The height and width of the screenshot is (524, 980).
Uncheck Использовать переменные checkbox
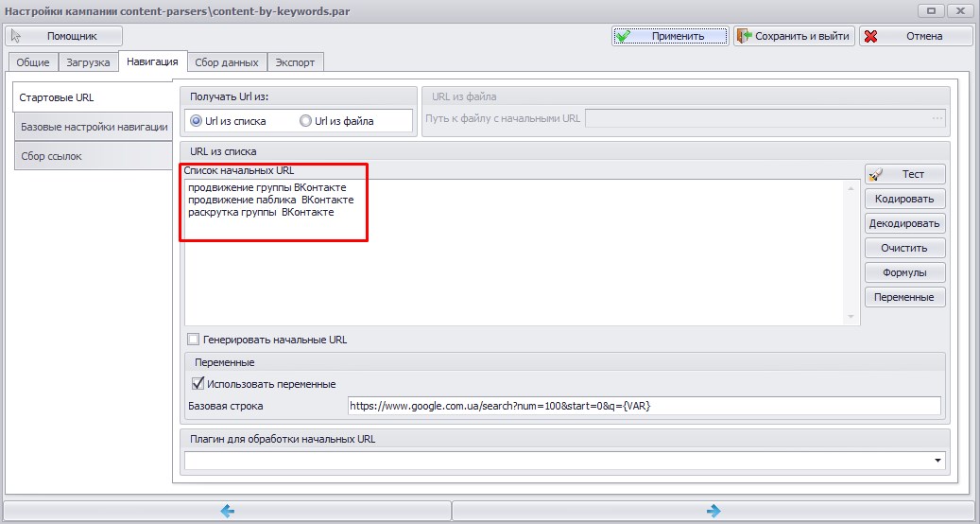click(x=198, y=383)
